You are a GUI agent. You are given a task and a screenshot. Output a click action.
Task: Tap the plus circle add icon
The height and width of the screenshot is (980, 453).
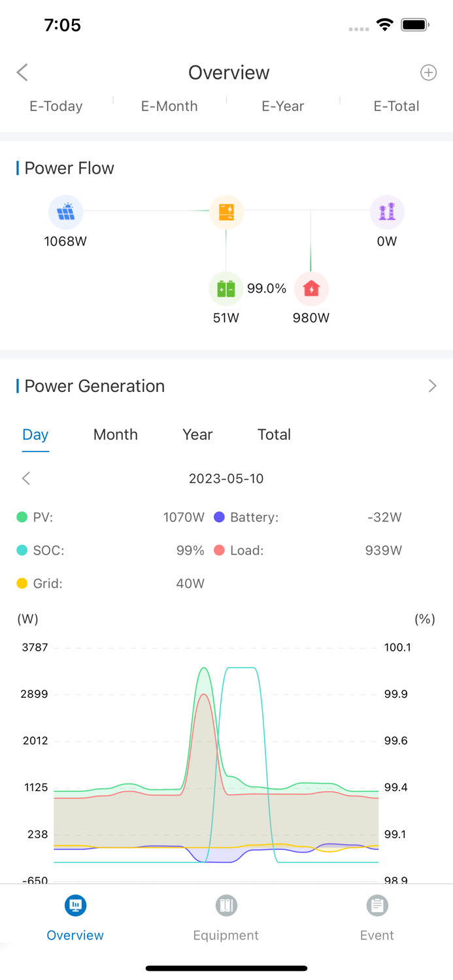pos(428,73)
